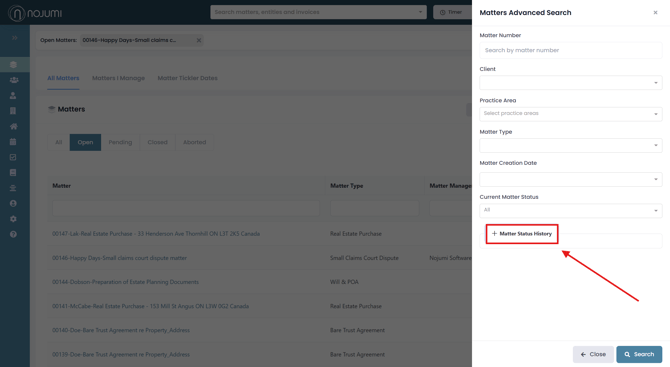Open the Matter Type dropdown

tap(571, 145)
